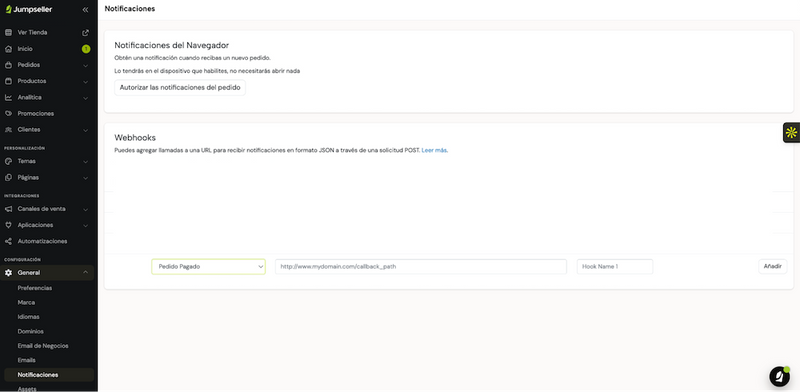Expand the Temas submenu chevron
800x392 pixels.
[x=85, y=161]
